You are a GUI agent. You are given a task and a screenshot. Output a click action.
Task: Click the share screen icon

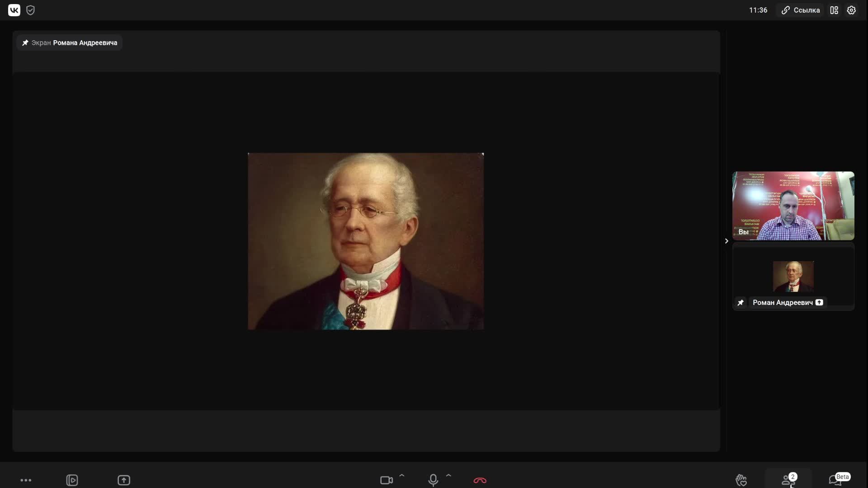pyautogui.click(x=123, y=480)
